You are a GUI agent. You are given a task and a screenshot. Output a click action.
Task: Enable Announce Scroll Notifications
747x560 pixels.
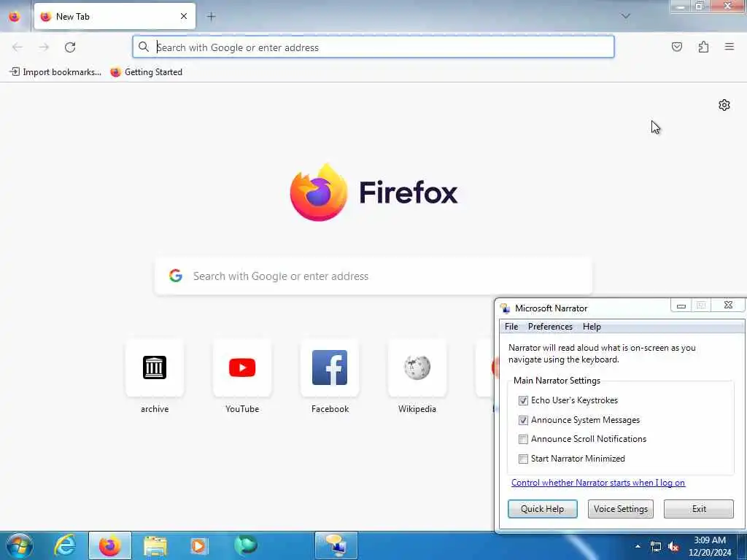click(523, 439)
